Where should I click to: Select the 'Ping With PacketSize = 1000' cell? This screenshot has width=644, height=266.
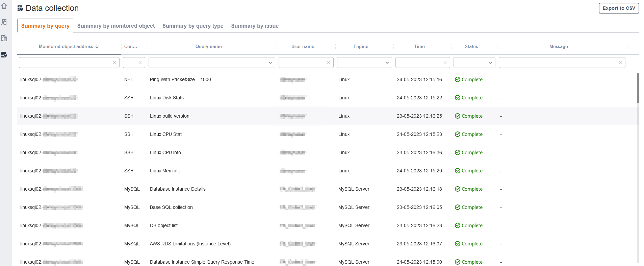click(x=180, y=79)
